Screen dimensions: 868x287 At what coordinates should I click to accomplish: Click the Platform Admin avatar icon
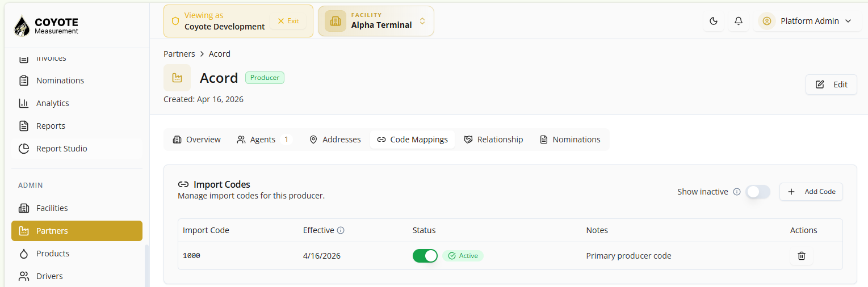(x=767, y=21)
